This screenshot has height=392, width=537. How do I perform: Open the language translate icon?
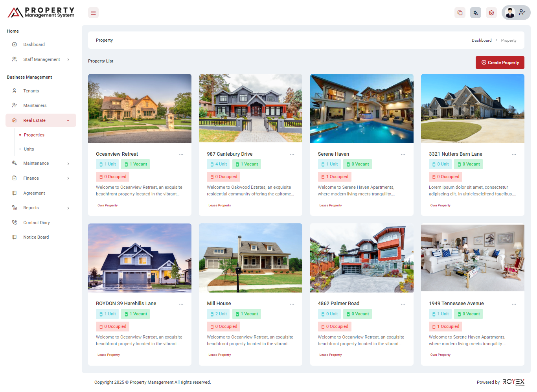tap(476, 13)
